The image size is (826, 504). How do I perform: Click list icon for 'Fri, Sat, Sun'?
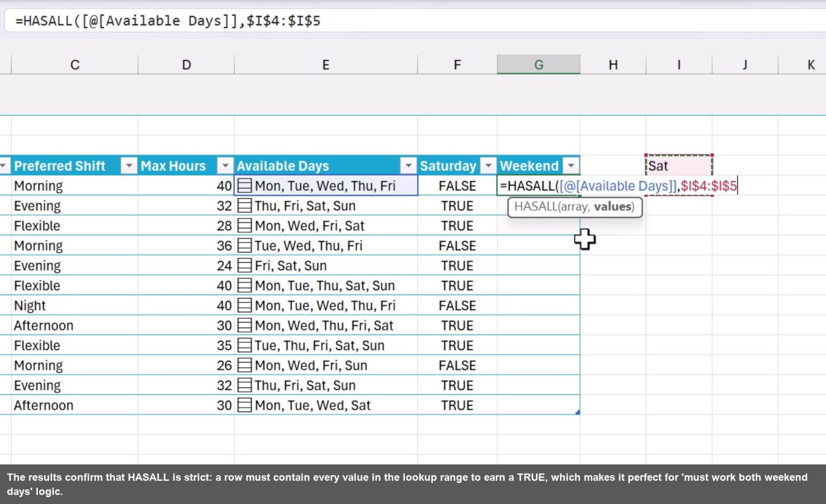pos(244,266)
